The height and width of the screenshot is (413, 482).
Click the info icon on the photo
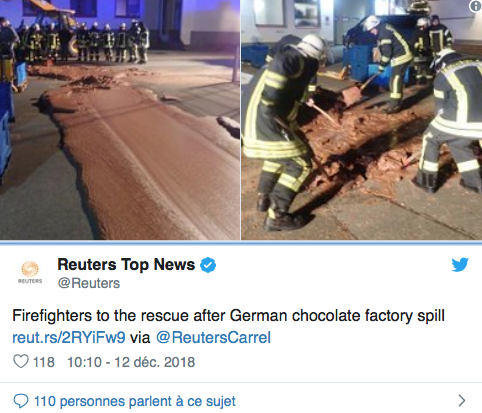[x=476, y=6]
